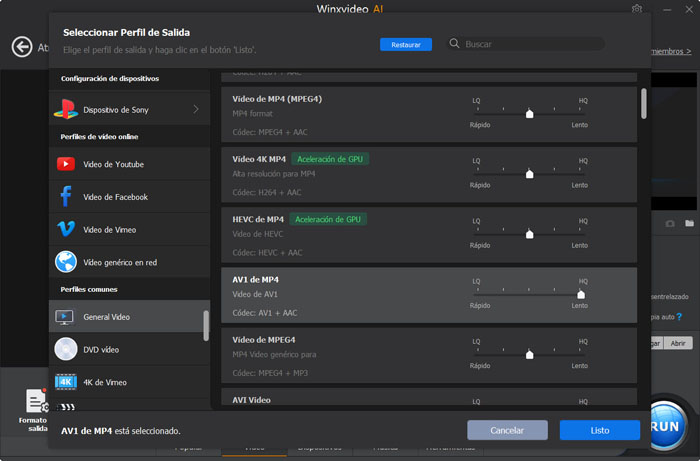Click 'Alta resolución para MP4' description

[x=274, y=174]
